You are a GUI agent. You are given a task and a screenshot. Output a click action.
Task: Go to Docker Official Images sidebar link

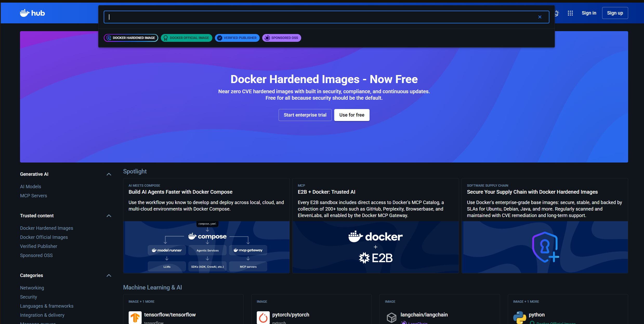[x=44, y=237]
